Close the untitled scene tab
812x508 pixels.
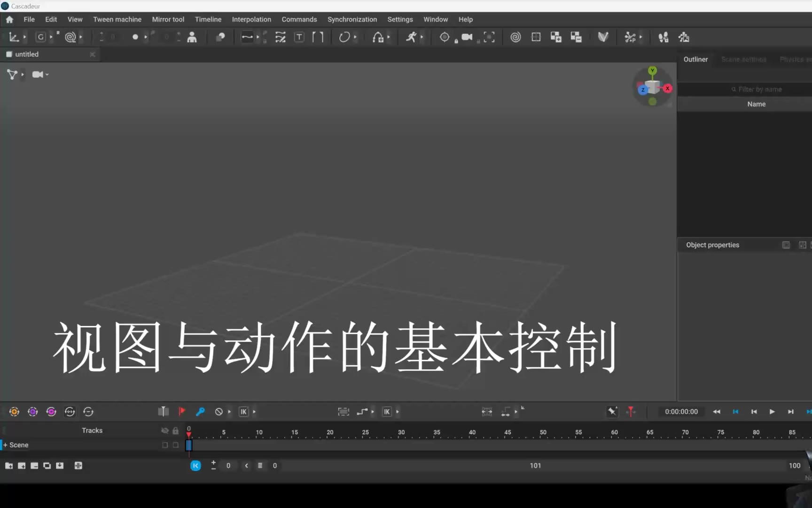(x=93, y=55)
